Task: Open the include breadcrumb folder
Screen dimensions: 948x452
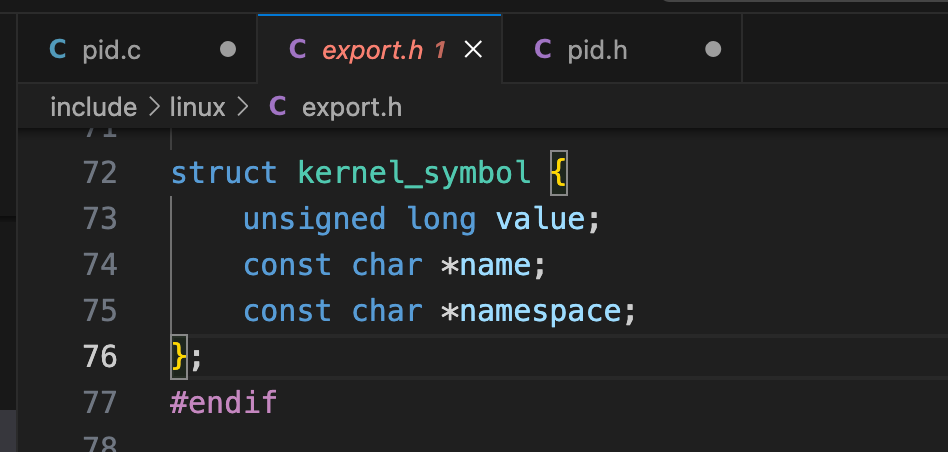Action: [93, 107]
